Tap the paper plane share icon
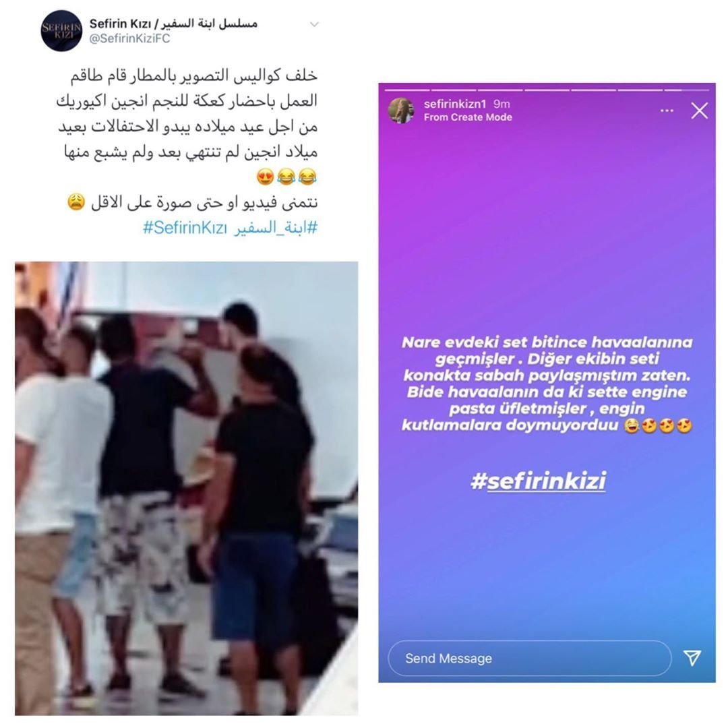Viewport: 728px width, 728px height. [x=692, y=657]
